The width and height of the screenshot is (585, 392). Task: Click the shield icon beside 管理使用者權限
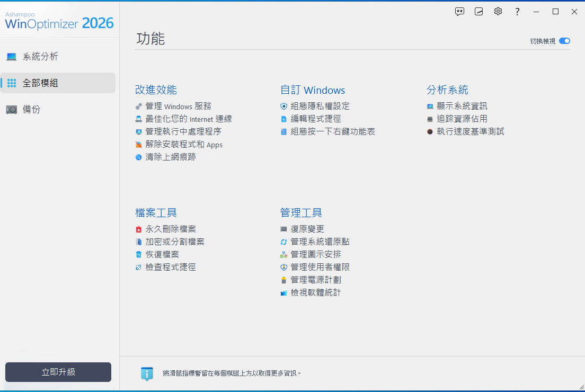coord(283,268)
